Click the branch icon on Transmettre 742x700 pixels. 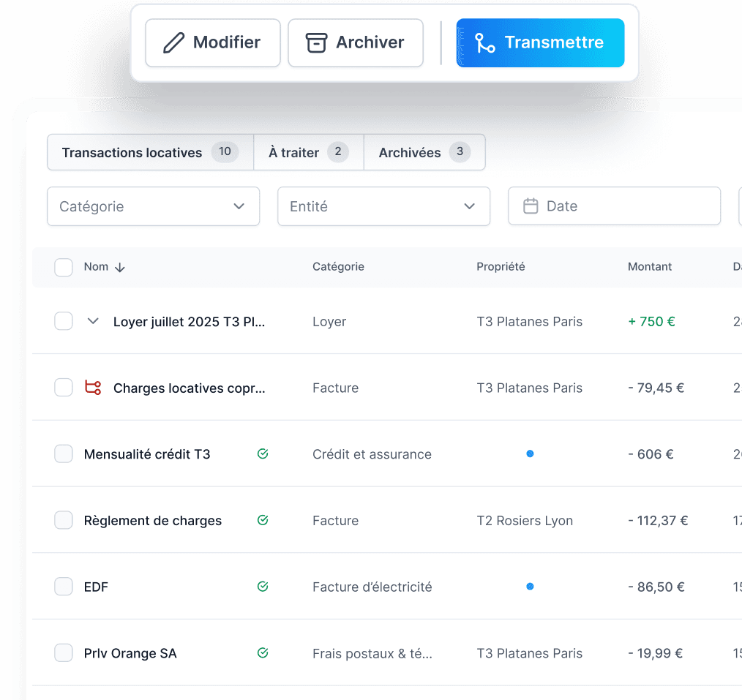pos(484,42)
